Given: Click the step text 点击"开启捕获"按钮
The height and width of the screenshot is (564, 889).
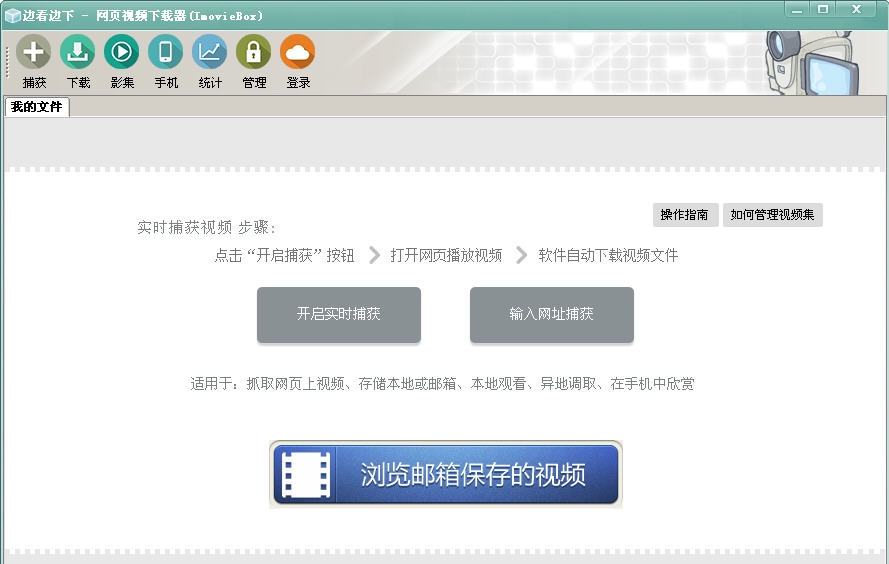Looking at the screenshot, I should (285, 255).
